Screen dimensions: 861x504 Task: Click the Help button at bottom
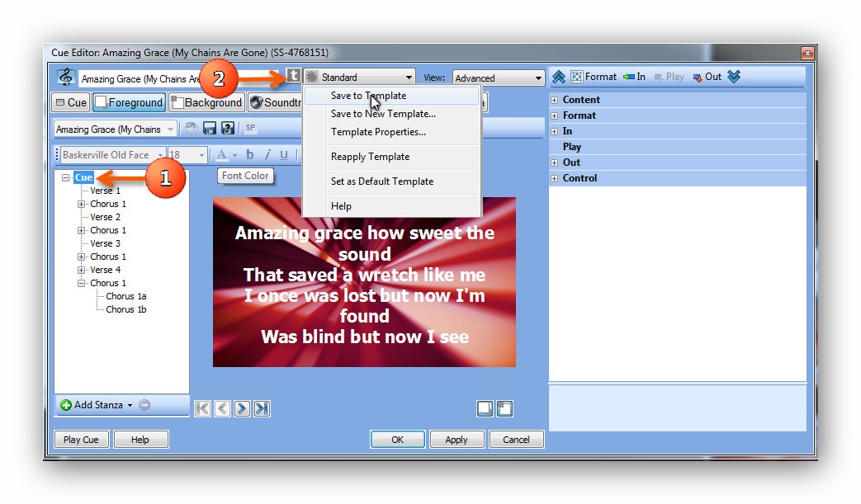coord(140,440)
